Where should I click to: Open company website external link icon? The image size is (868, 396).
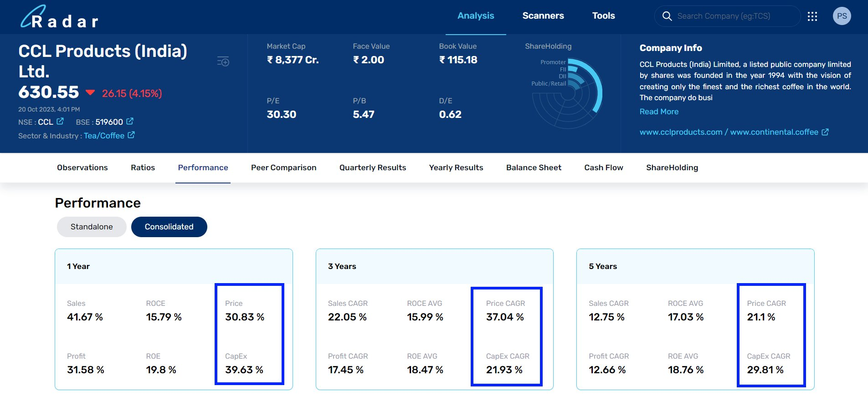825,132
